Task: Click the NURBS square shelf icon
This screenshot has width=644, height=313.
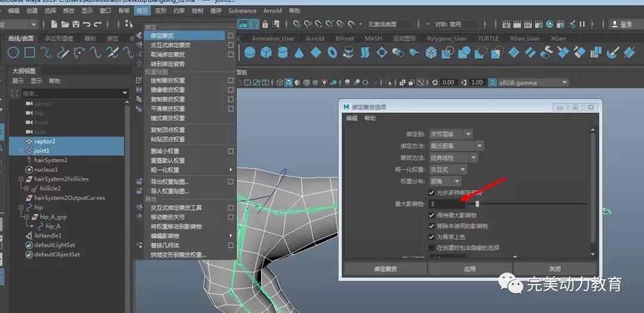Action: click(29, 53)
